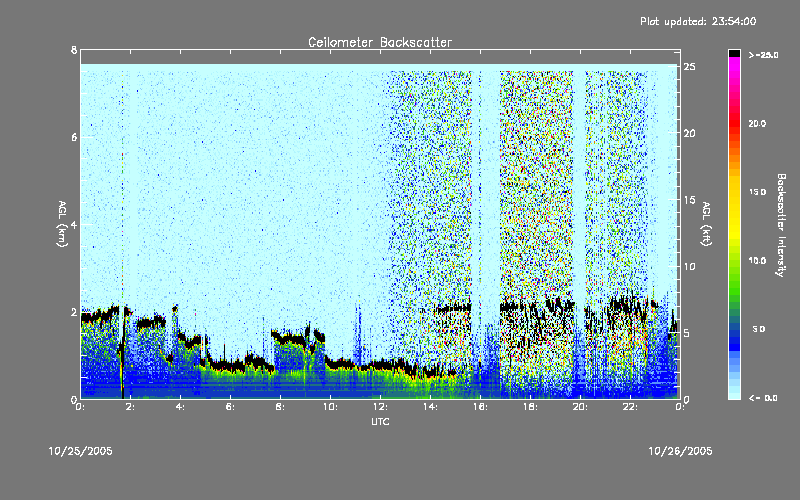Select the "22:" hour tick on UTC axis
800x500 pixels.
pyautogui.click(x=630, y=407)
